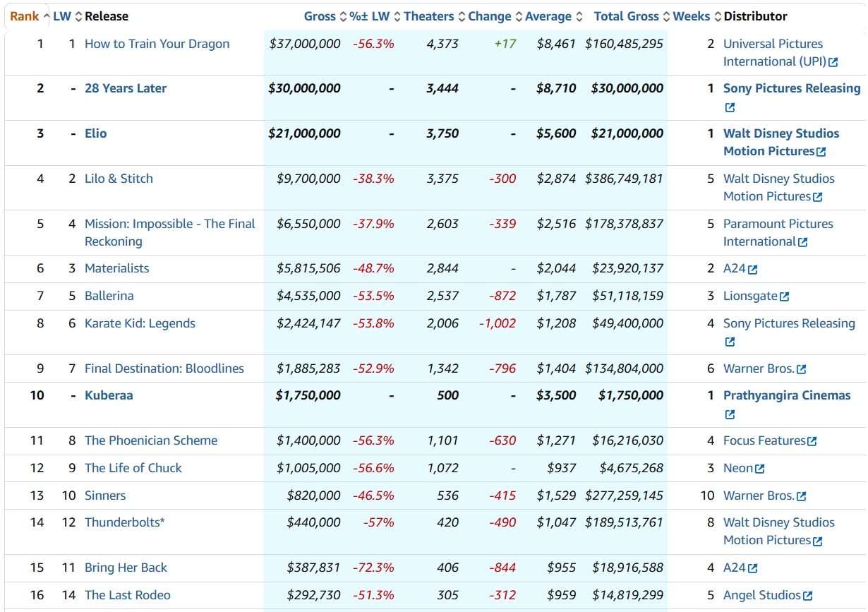Open the Final Destination: Bloodlines link
868x612 pixels.
(x=164, y=368)
